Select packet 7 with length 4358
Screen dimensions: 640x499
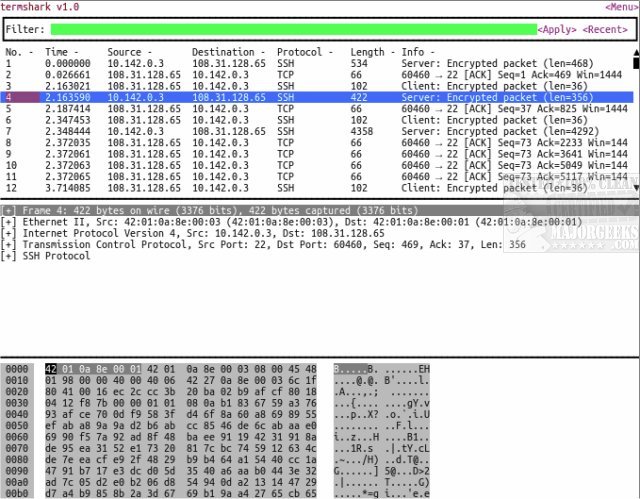pos(317,131)
